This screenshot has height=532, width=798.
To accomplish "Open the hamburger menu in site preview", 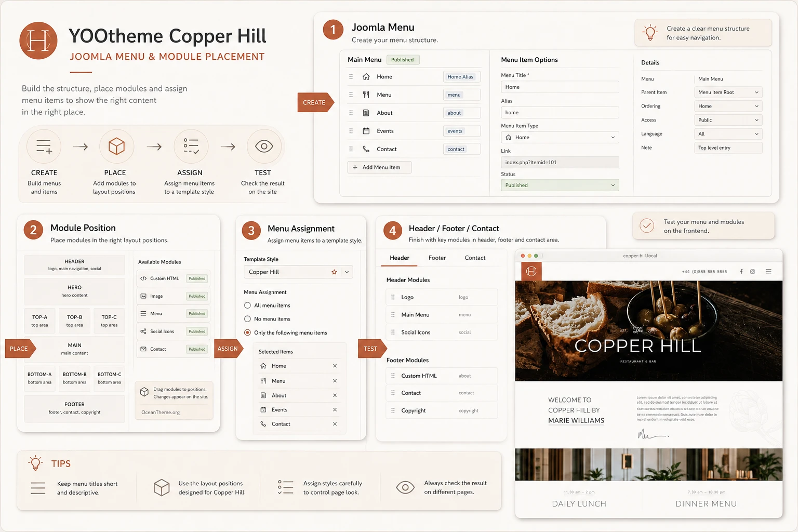I will tap(768, 271).
